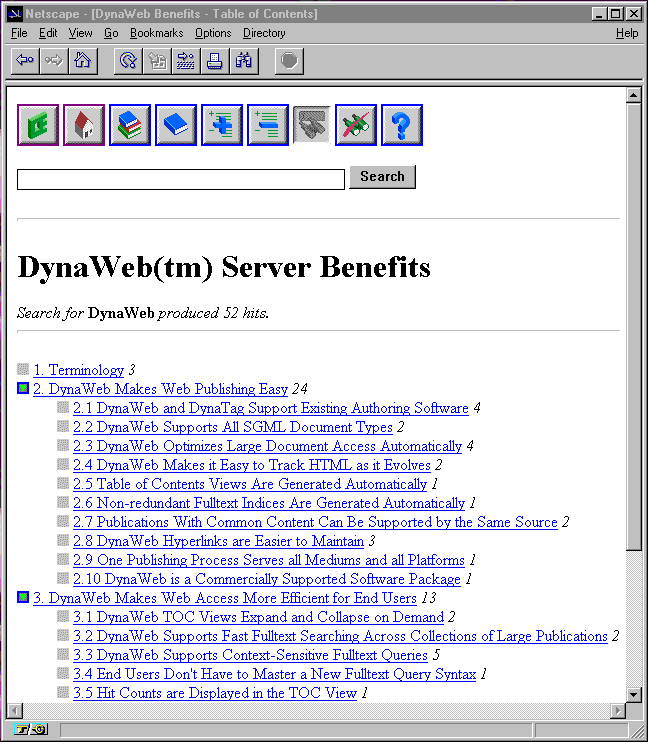Open the single blue book icon
The height and width of the screenshot is (742, 648).
(x=176, y=125)
